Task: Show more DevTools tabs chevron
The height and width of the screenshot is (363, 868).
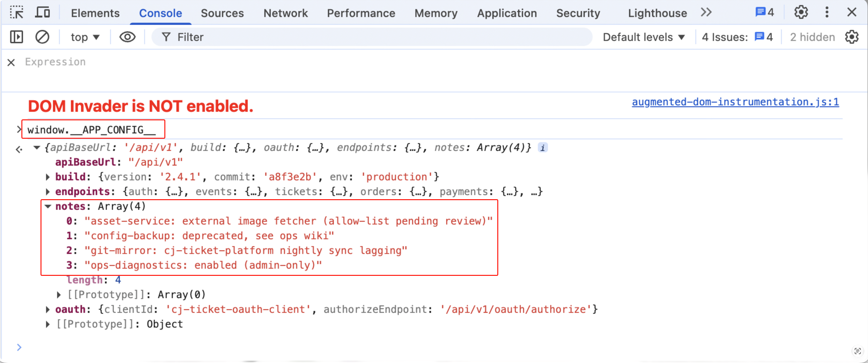Action: pos(706,12)
